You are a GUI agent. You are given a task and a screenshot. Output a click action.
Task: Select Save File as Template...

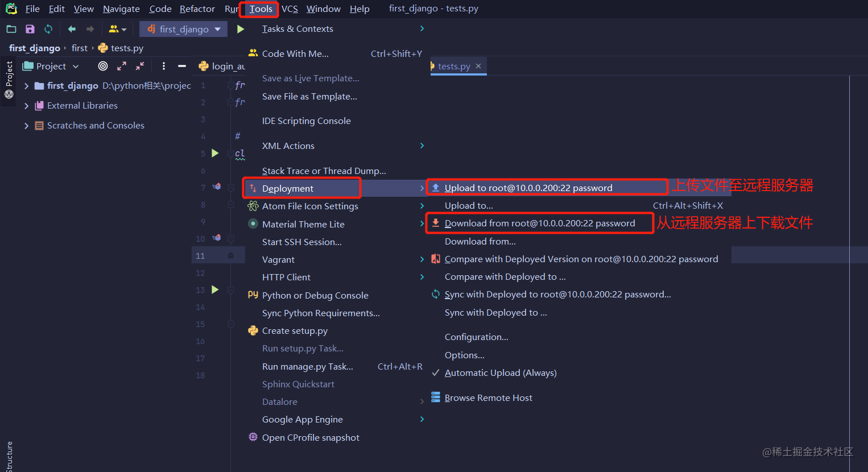pos(336,97)
